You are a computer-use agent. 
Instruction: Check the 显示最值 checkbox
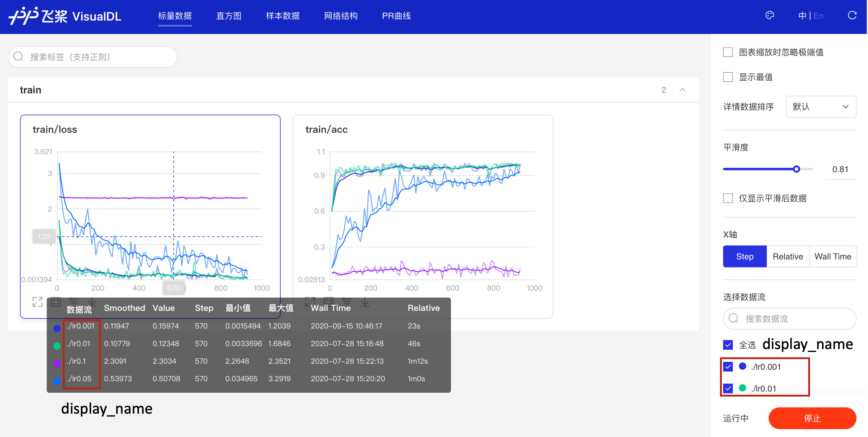point(728,77)
